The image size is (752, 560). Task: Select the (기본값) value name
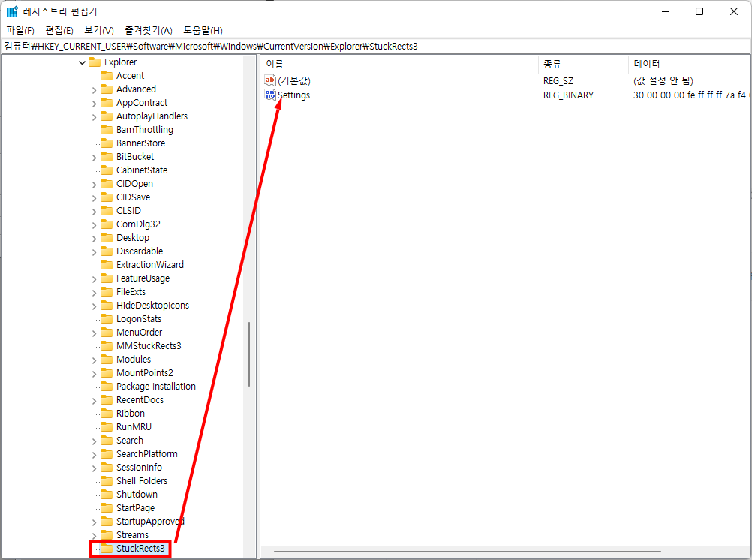tap(294, 80)
